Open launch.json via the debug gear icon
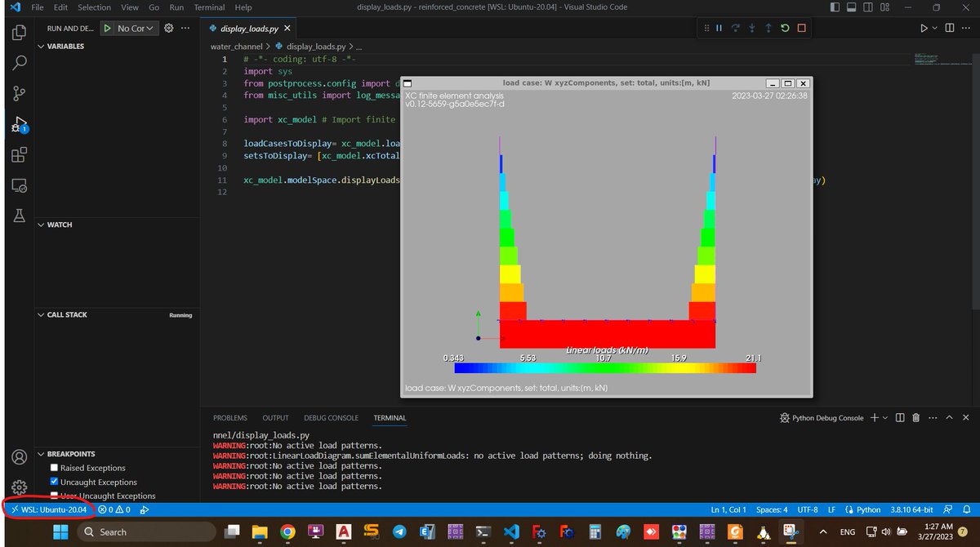The height and width of the screenshot is (547, 980). coord(169,28)
